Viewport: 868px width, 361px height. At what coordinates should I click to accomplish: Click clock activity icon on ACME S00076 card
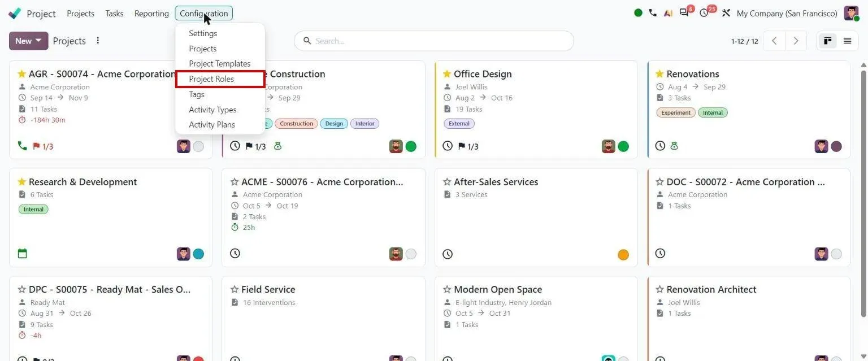pyautogui.click(x=235, y=254)
